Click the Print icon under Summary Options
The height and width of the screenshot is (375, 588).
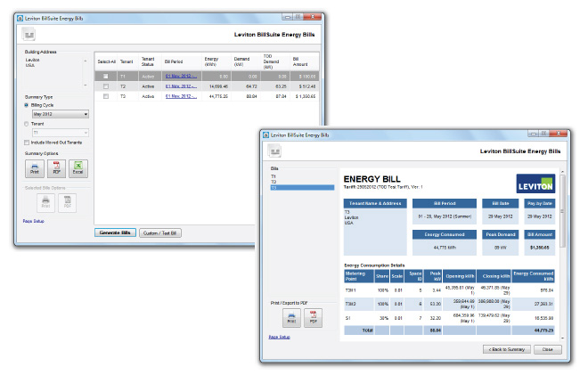[35, 168]
